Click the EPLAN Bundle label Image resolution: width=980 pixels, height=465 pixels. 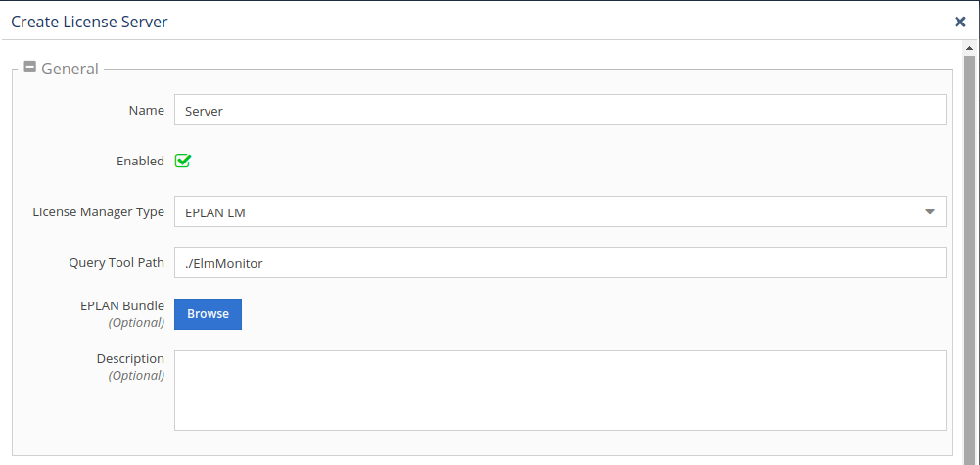click(x=122, y=305)
